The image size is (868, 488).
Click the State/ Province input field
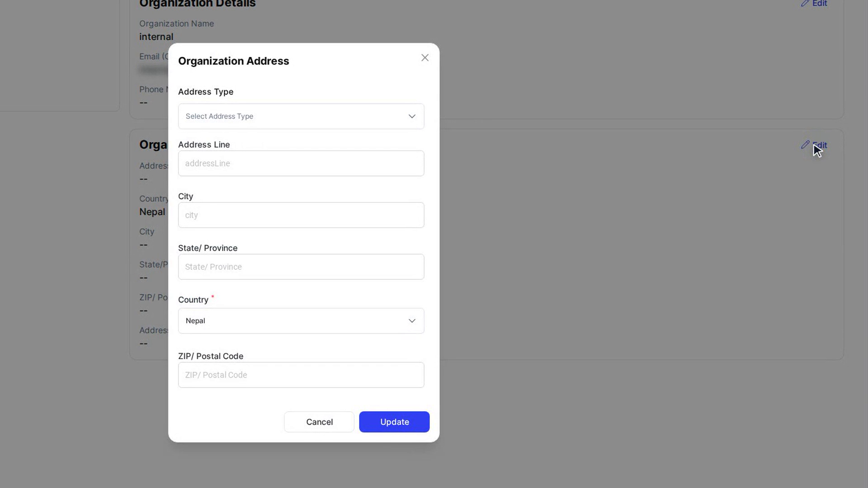pos(301,267)
